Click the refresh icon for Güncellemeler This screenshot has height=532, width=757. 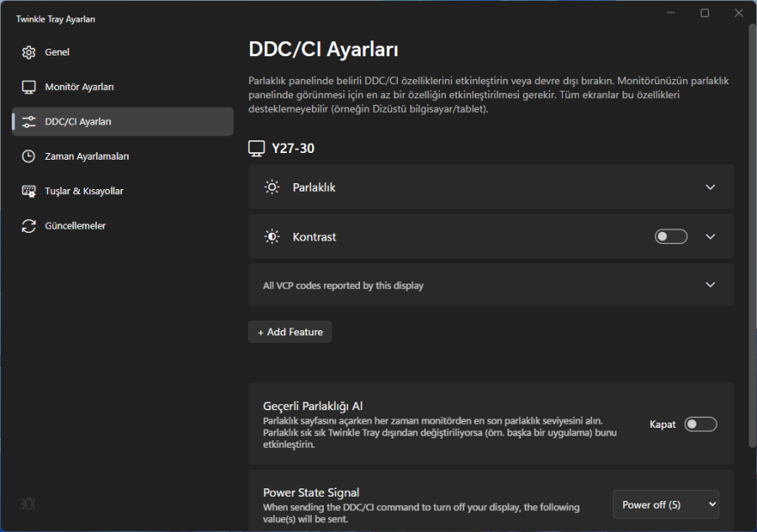pyautogui.click(x=29, y=226)
